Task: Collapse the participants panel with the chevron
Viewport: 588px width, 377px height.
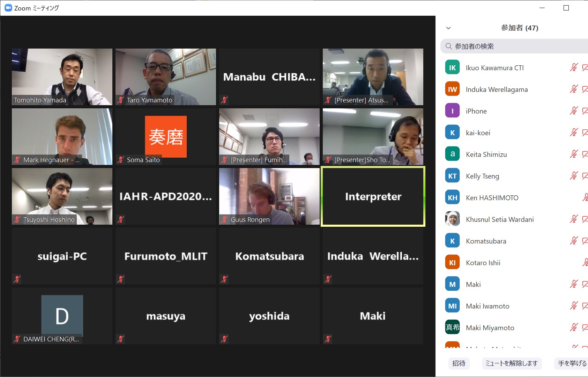Action: [448, 28]
